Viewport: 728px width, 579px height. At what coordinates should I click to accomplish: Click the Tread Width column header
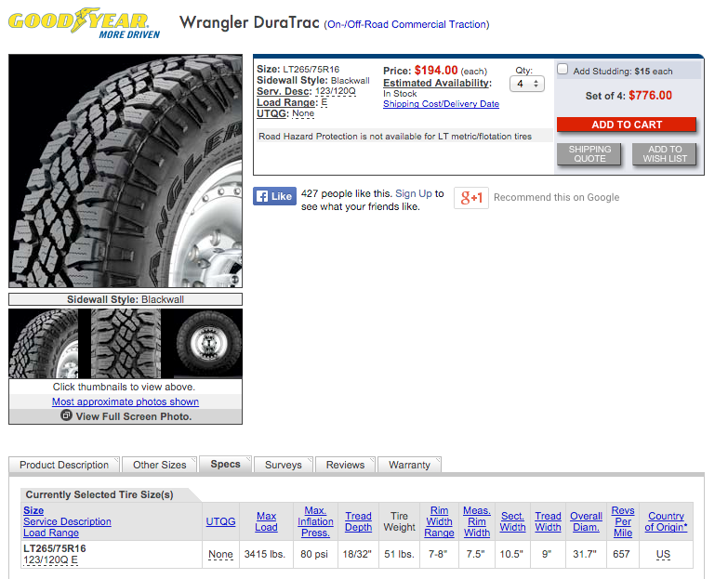coord(548,521)
